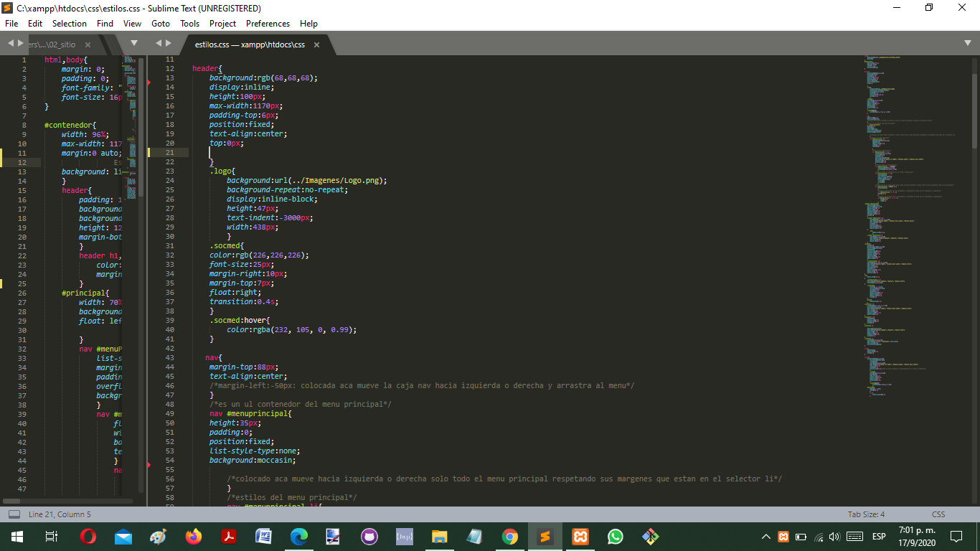980x551 pixels.
Task: Open XAMPP control panel from taskbar
Action: [x=580, y=537]
